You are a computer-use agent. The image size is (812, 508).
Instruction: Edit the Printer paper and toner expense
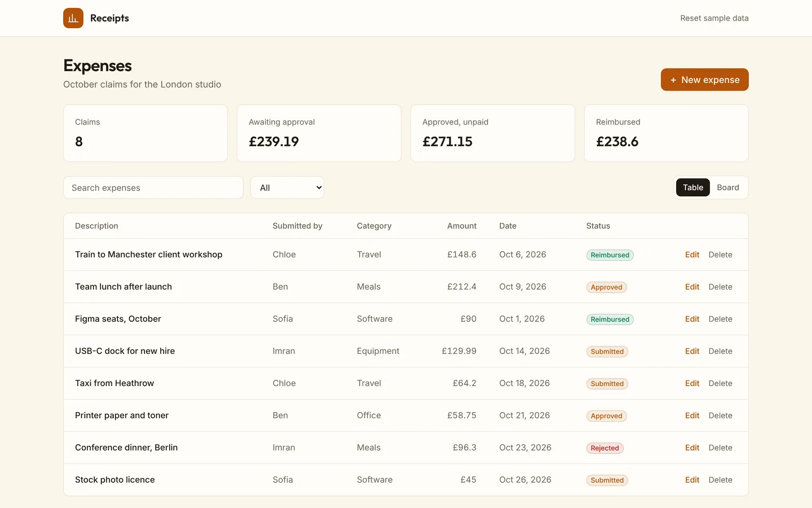coord(692,415)
